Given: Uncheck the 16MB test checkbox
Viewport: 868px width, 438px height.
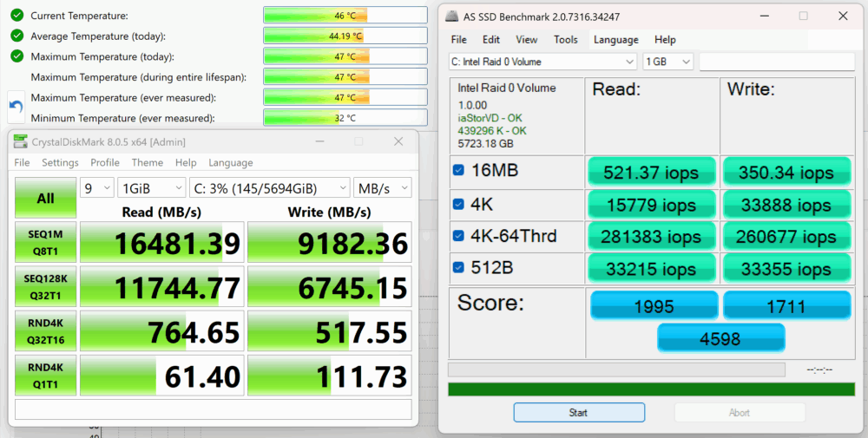Looking at the screenshot, I should (458, 170).
